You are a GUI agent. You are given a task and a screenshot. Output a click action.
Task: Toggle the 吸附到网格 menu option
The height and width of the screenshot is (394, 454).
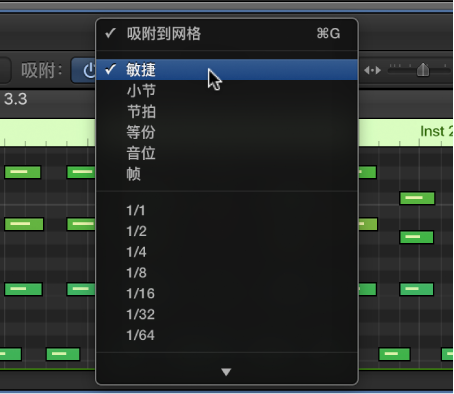227,34
